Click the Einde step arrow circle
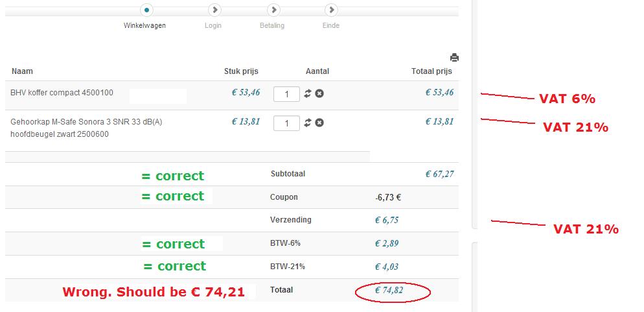Screen dimensions: 644x312 (x=332, y=10)
